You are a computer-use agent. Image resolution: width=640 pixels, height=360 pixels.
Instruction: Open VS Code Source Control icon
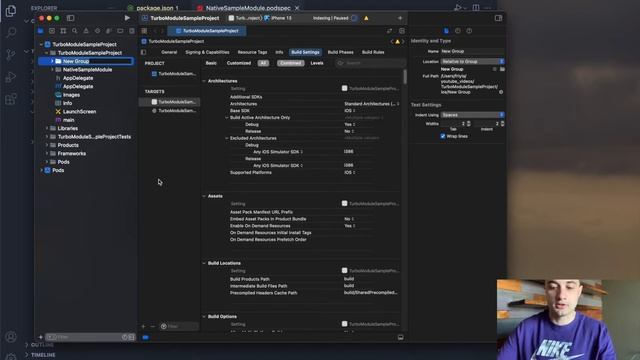[11, 55]
